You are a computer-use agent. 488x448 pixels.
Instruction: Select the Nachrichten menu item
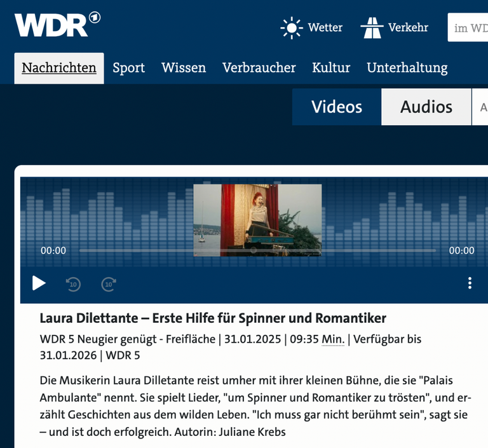[x=59, y=68]
